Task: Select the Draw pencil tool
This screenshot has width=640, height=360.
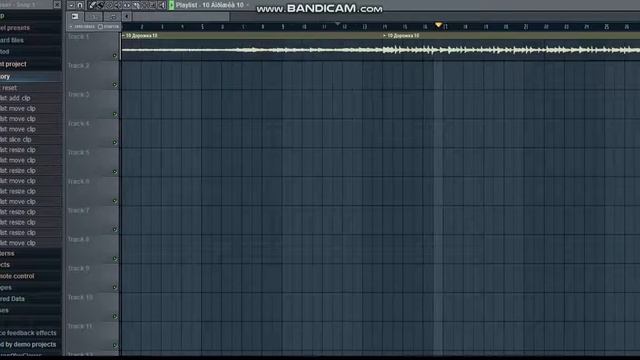Action: pyautogui.click(x=92, y=5)
